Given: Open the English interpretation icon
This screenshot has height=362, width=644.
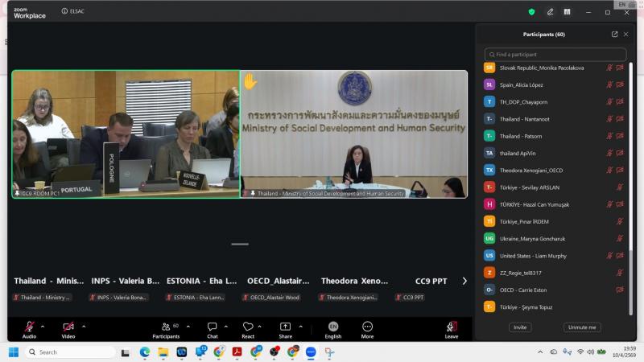Looking at the screenshot, I should [333, 327].
